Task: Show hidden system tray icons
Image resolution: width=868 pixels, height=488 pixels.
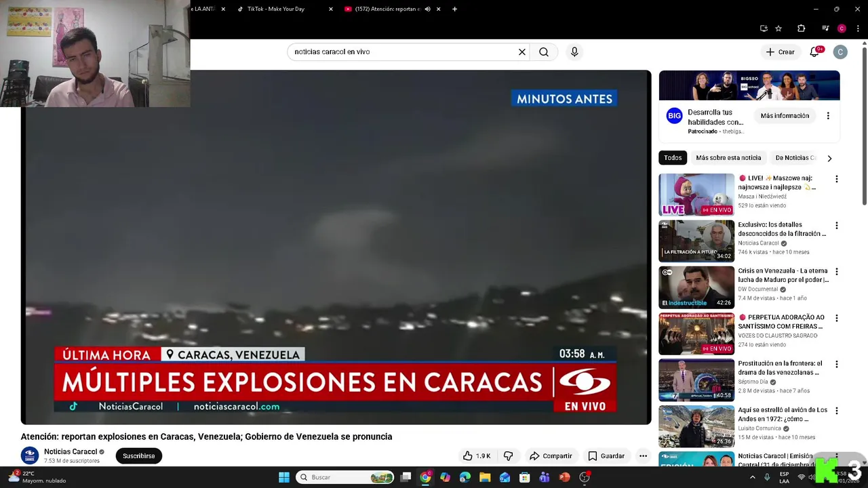Action: click(752, 477)
